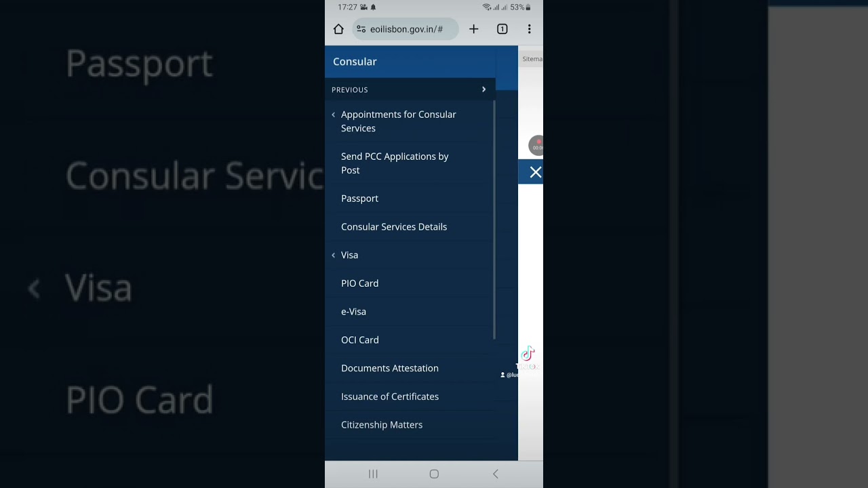Tap the 17:27 clock in status bar
The width and height of the screenshot is (868, 488).
tap(347, 7)
